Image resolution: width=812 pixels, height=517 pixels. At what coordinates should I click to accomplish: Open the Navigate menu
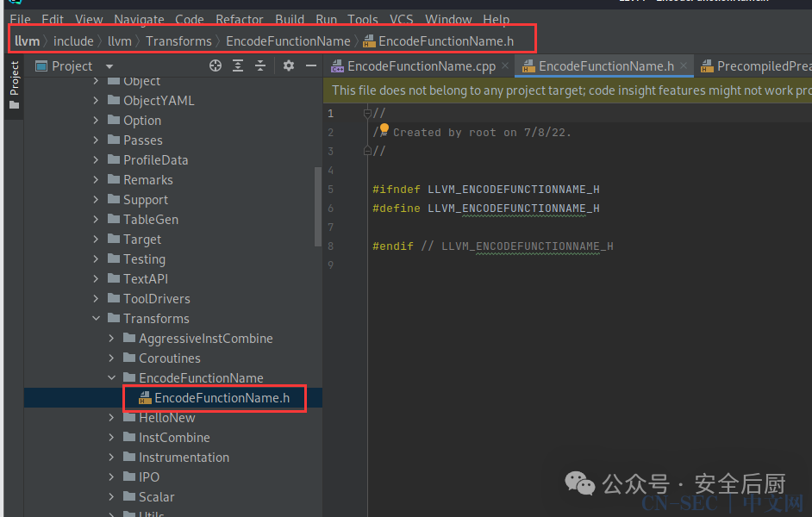139,20
